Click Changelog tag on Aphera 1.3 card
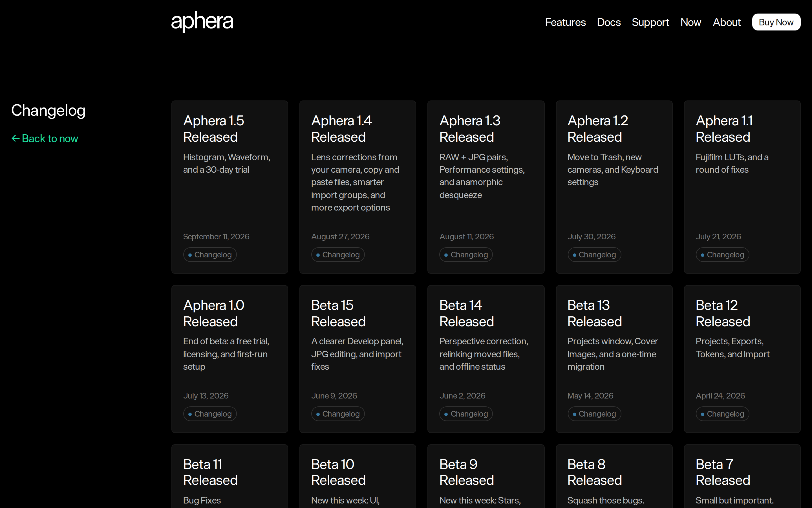Screen dimensions: 812x508 point(466,255)
